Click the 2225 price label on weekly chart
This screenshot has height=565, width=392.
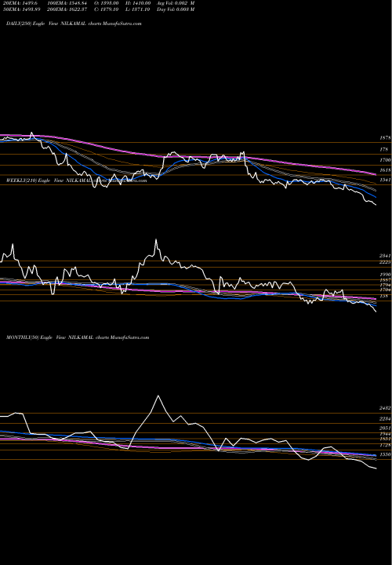pos(385,262)
